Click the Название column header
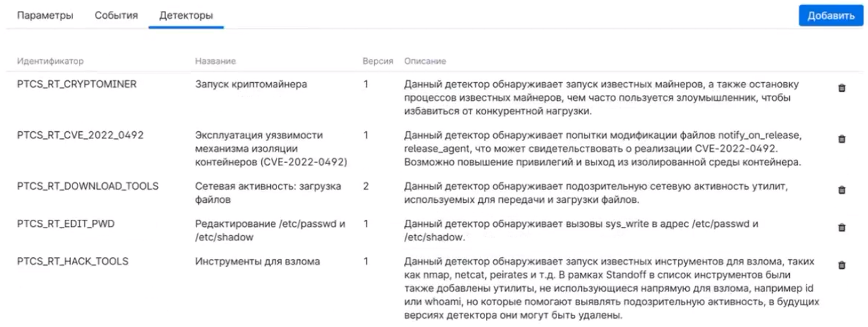 215,61
